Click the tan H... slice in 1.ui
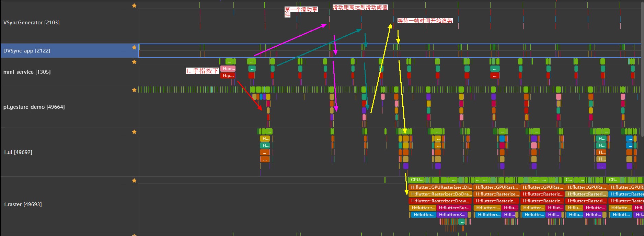 (x=601, y=159)
